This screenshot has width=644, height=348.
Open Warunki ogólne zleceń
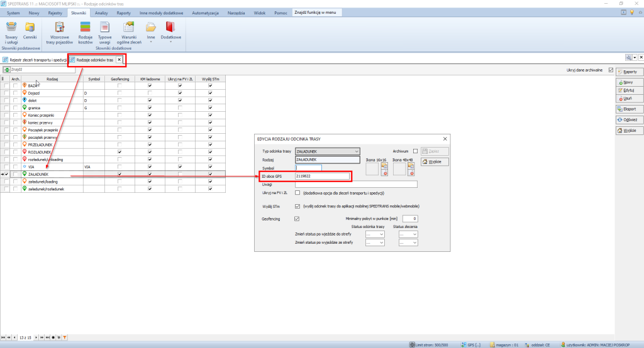129,31
